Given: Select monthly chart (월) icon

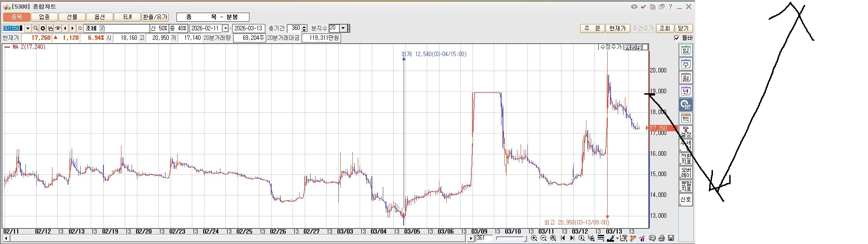Looking at the screenshot, I should coord(685,78).
